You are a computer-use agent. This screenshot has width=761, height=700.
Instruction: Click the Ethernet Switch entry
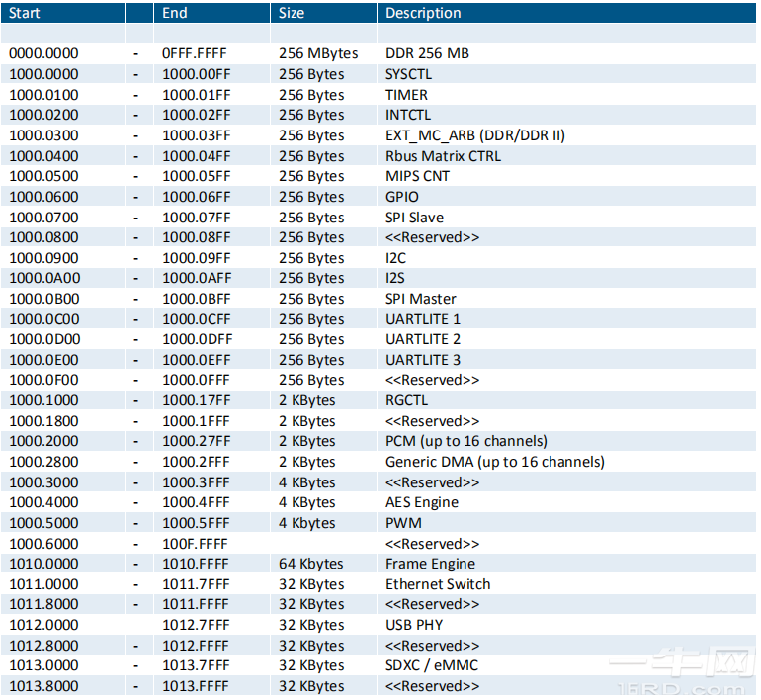point(438,584)
